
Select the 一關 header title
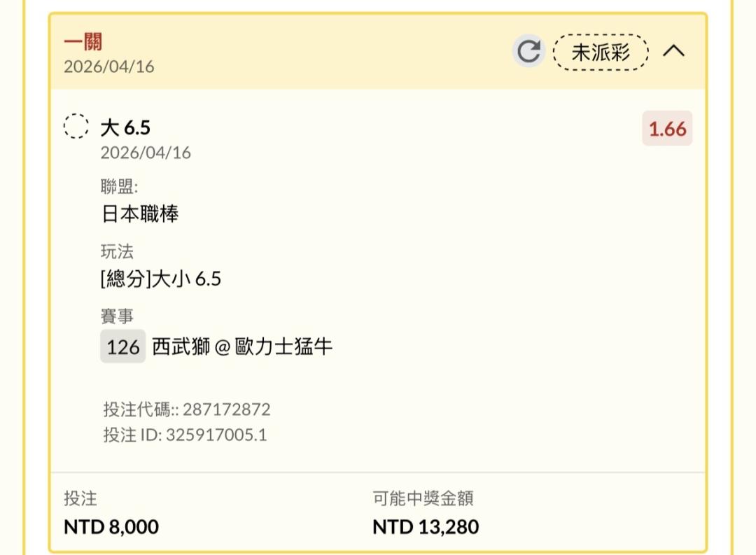click(x=83, y=42)
